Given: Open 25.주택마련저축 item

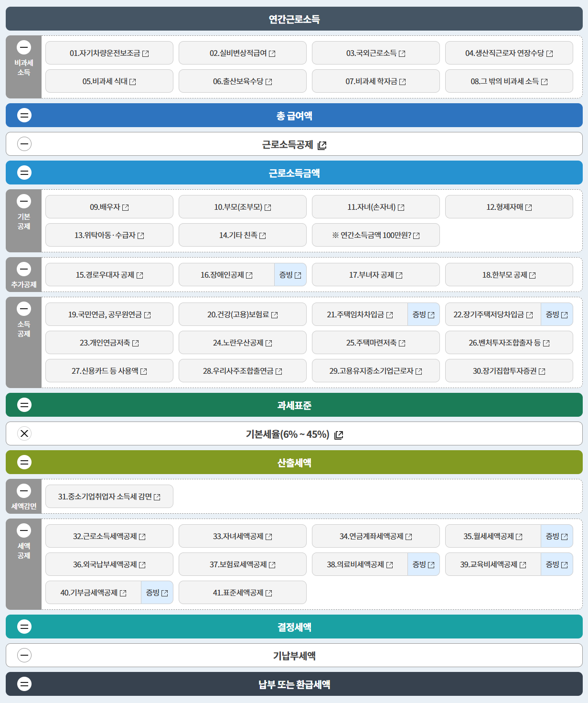Looking at the screenshot, I should coord(376,343).
